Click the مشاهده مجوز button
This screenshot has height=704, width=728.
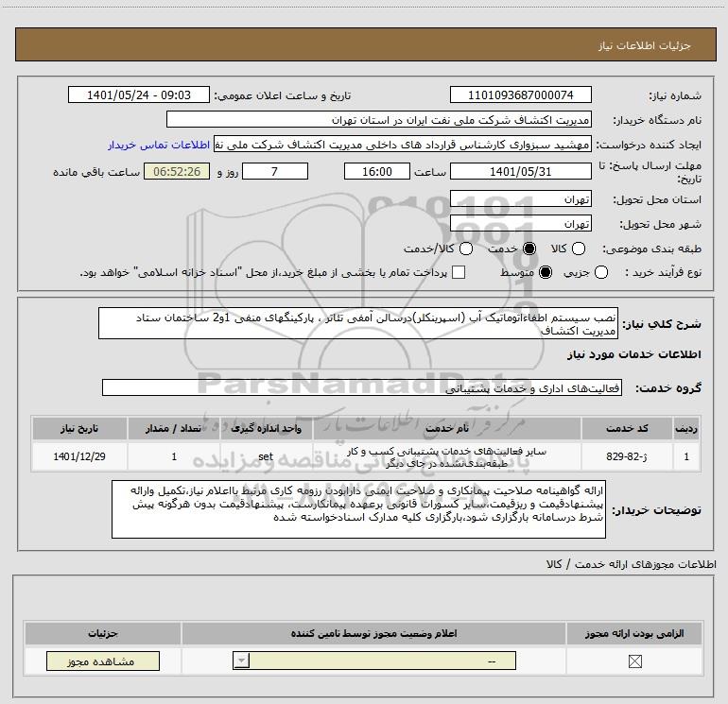[103, 661]
